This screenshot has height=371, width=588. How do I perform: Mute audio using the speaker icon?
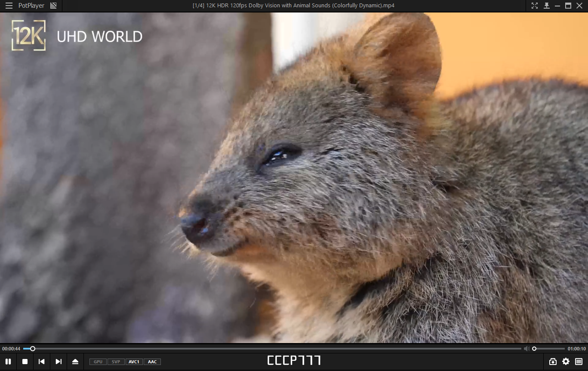(x=526, y=349)
